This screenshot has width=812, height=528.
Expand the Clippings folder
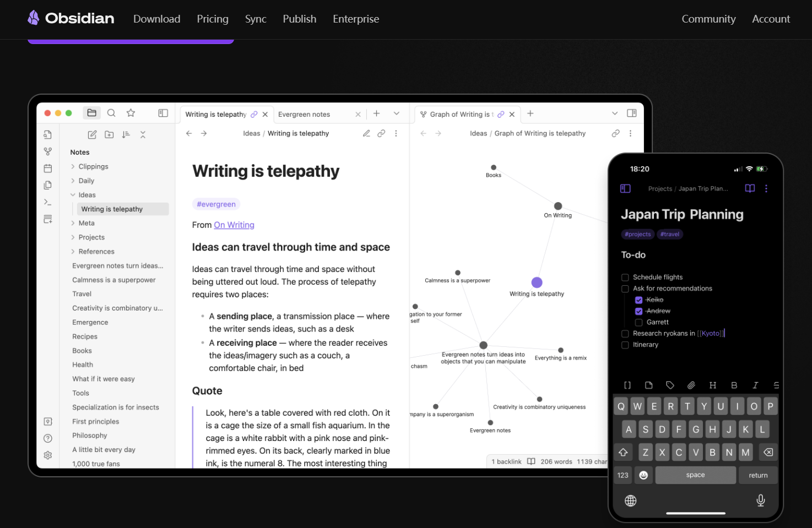point(93,166)
